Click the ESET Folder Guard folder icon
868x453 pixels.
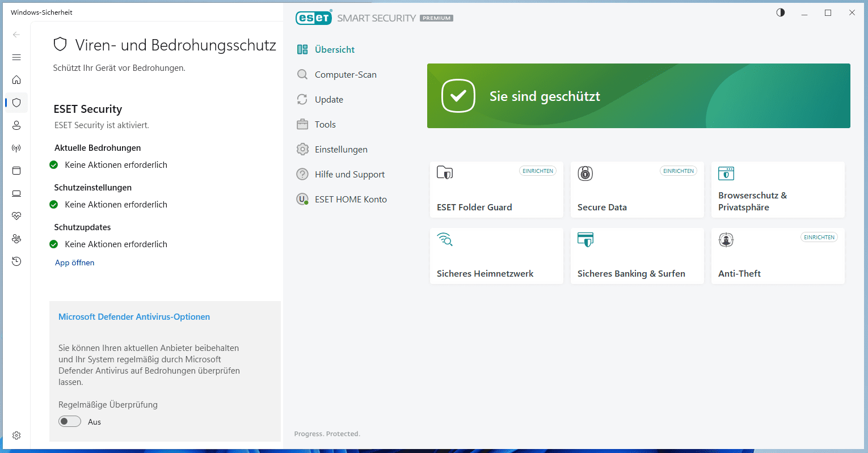click(x=445, y=172)
